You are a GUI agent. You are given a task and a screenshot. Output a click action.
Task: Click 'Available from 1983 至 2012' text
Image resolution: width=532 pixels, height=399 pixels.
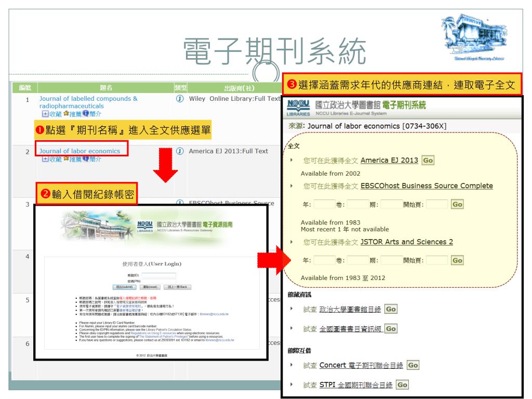[343, 278]
